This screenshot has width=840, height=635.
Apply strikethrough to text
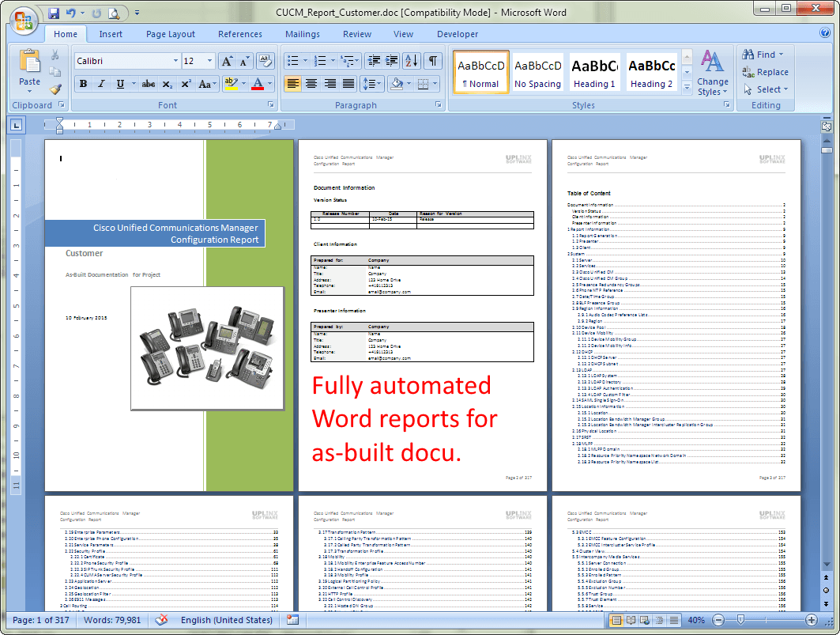[149, 84]
